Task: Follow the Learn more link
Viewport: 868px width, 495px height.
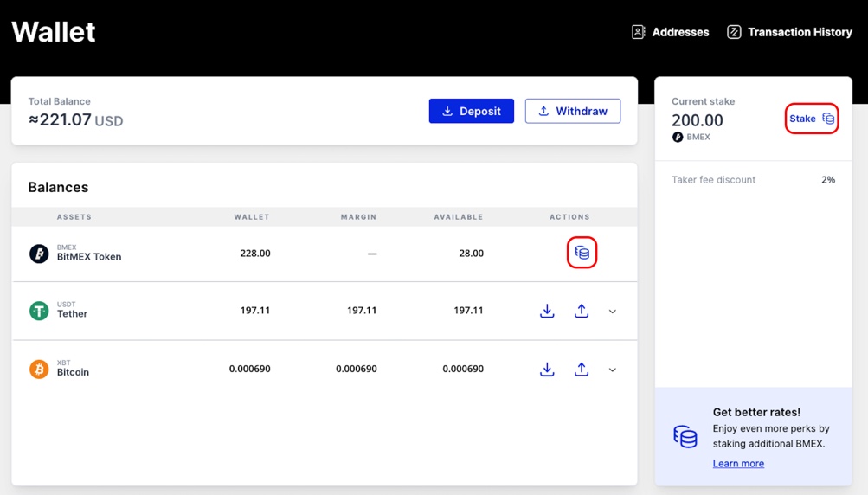Action: coord(738,464)
